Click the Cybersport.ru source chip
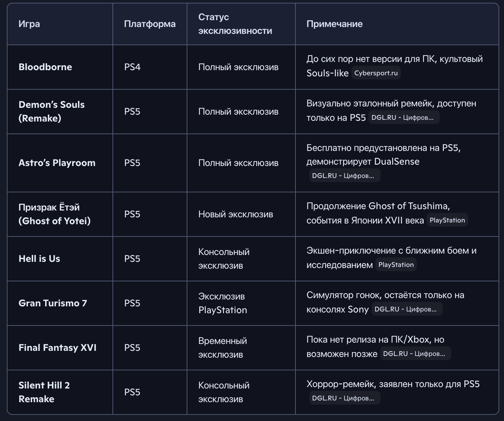This screenshot has height=421, width=504. click(x=376, y=73)
